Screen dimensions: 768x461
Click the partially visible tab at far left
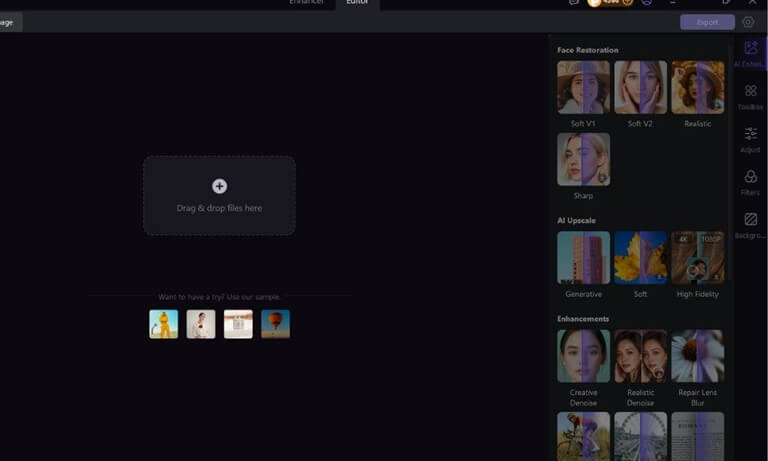10,23
